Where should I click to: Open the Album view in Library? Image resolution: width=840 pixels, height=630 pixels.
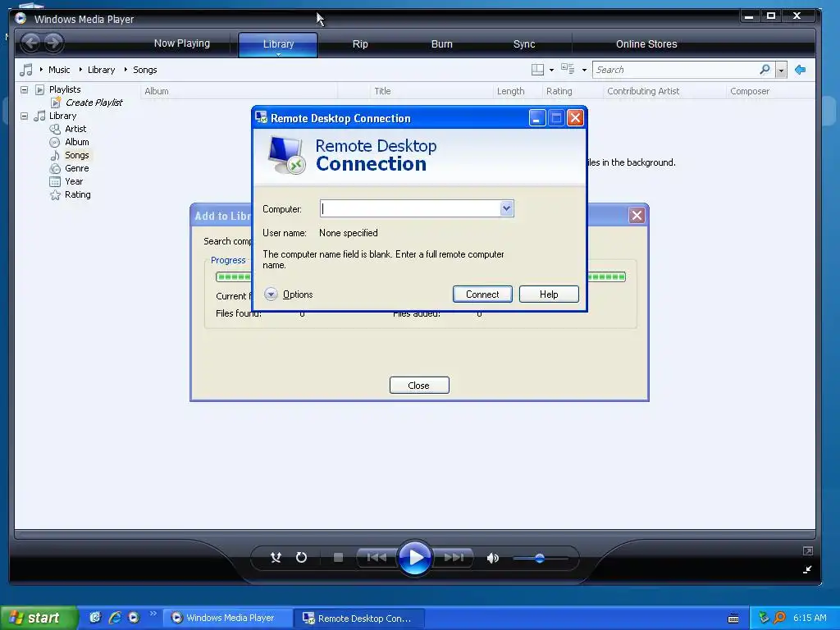point(76,142)
